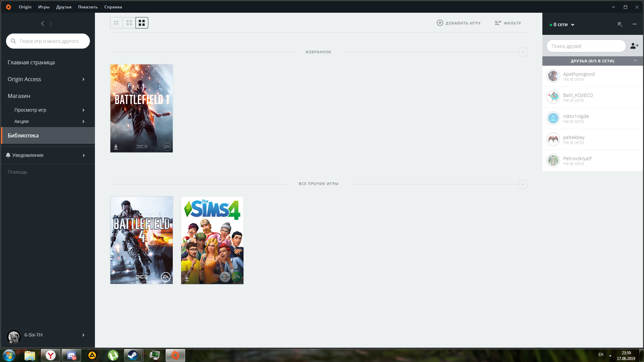Open the Игры menu
This screenshot has height=362, width=644.
pyautogui.click(x=44, y=7)
